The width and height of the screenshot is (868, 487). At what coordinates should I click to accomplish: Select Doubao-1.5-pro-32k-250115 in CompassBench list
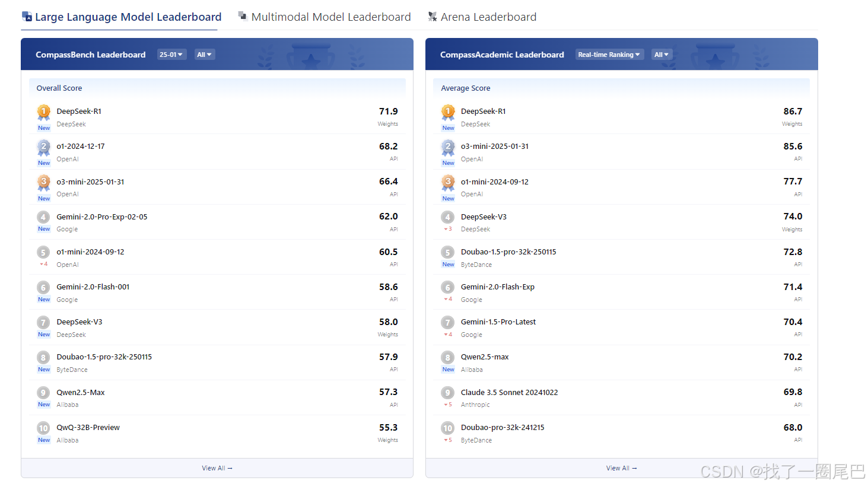click(104, 357)
